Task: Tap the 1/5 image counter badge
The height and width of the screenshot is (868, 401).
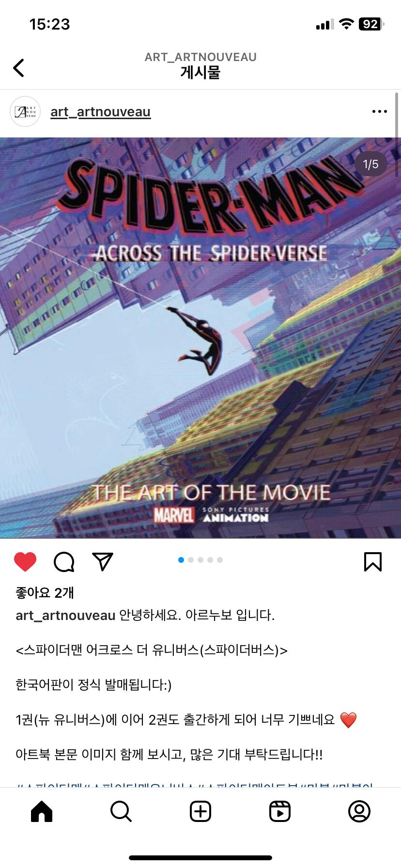Action: click(x=371, y=164)
